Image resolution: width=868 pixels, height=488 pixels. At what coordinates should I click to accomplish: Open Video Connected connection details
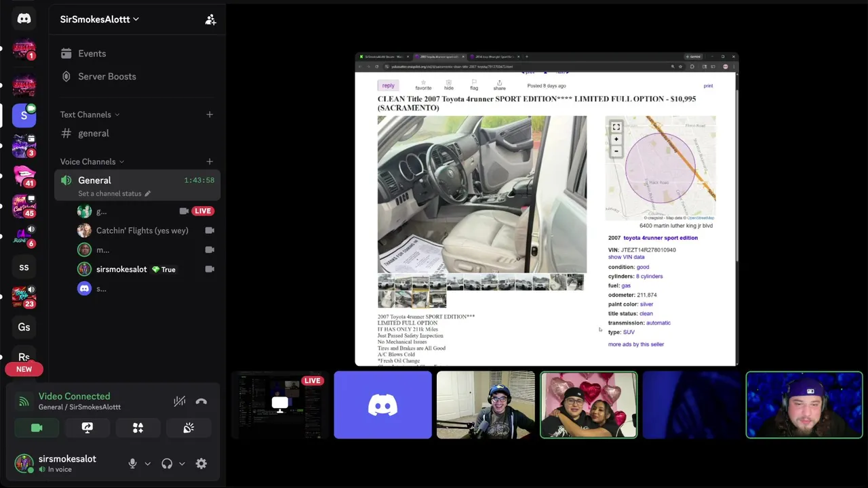click(x=74, y=396)
